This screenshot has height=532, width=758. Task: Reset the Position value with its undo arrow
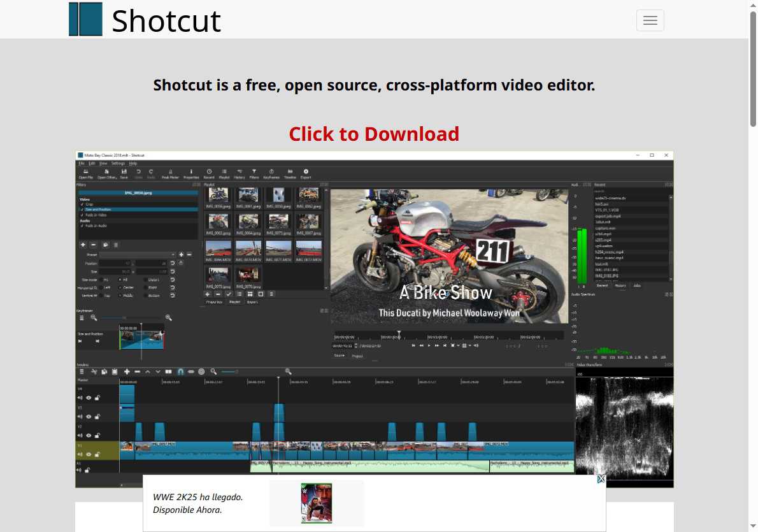click(173, 263)
